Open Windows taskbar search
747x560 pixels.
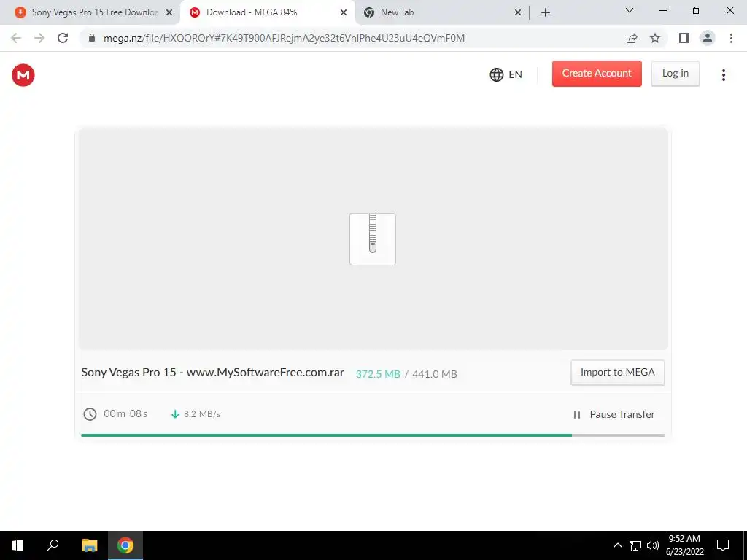pyautogui.click(x=53, y=545)
